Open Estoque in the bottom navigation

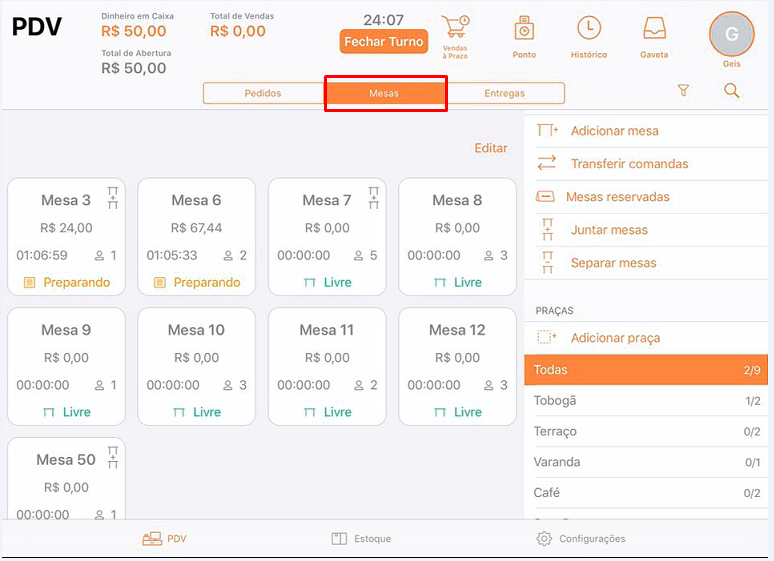tap(361, 539)
